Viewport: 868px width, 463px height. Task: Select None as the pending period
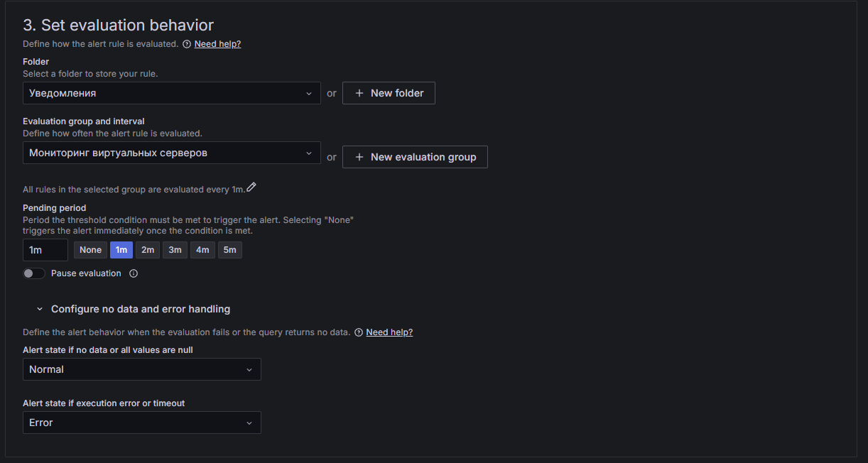point(90,249)
